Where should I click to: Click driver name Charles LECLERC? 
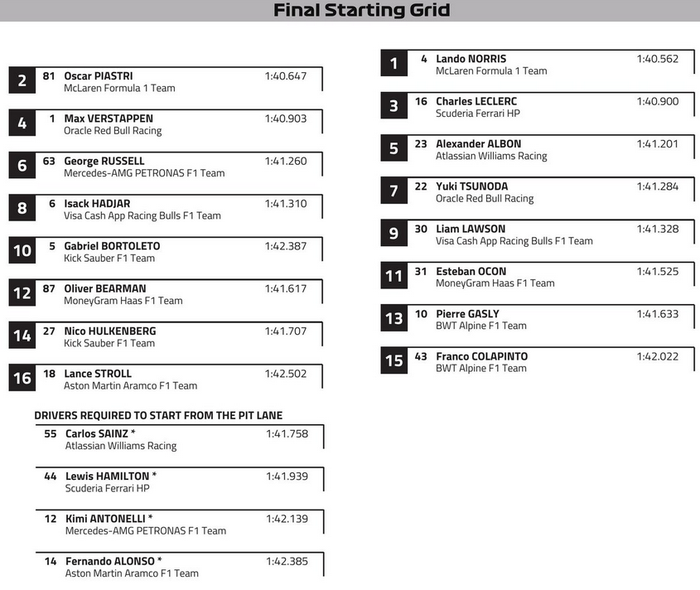tap(476, 102)
